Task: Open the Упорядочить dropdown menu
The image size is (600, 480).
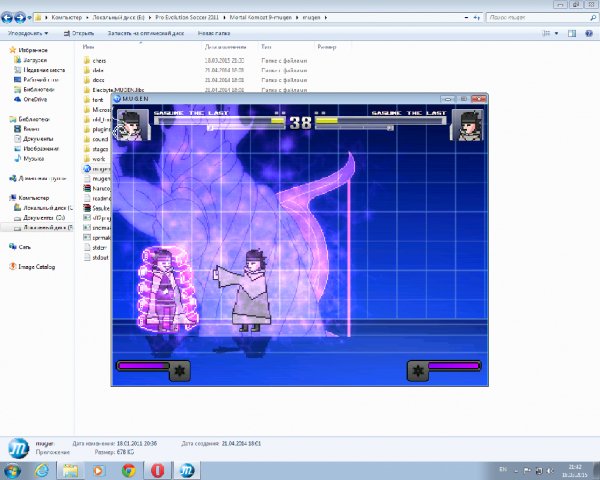Action: (28, 33)
